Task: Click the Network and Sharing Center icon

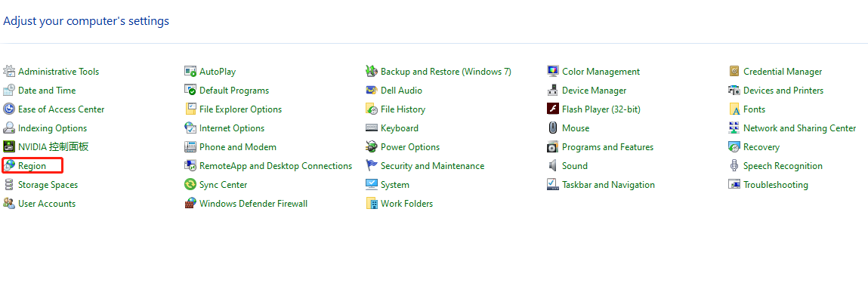Action: pyautogui.click(x=734, y=128)
